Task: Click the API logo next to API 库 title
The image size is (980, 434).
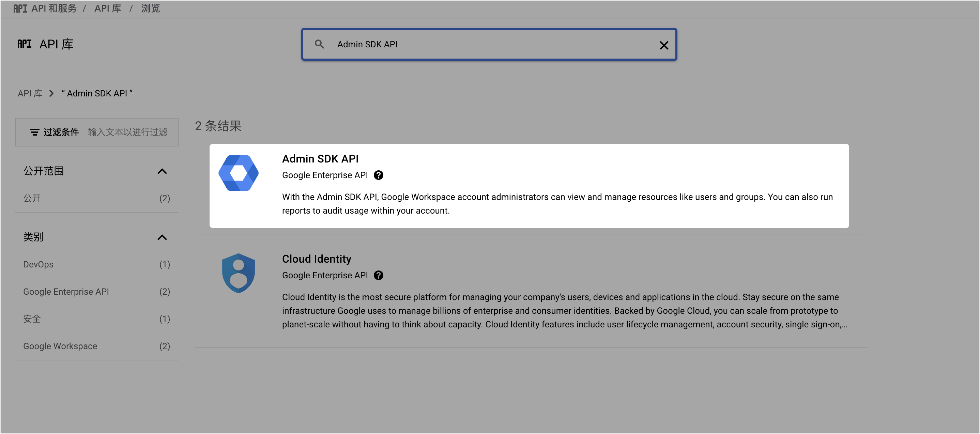Action: point(24,44)
